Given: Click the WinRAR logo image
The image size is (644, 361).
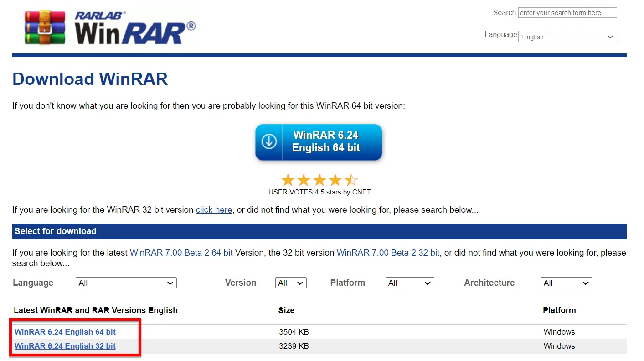Looking at the screenshot, I should click(110, 27).
